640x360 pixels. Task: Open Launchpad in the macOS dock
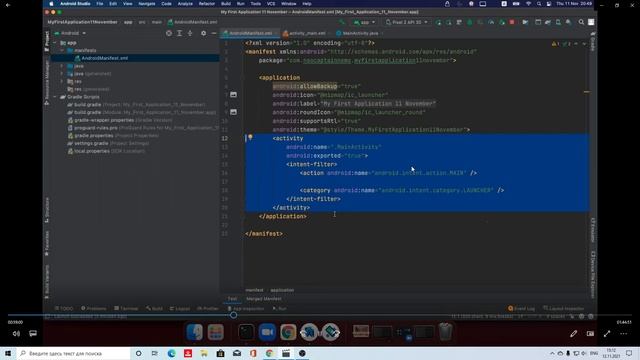point(216,332)
